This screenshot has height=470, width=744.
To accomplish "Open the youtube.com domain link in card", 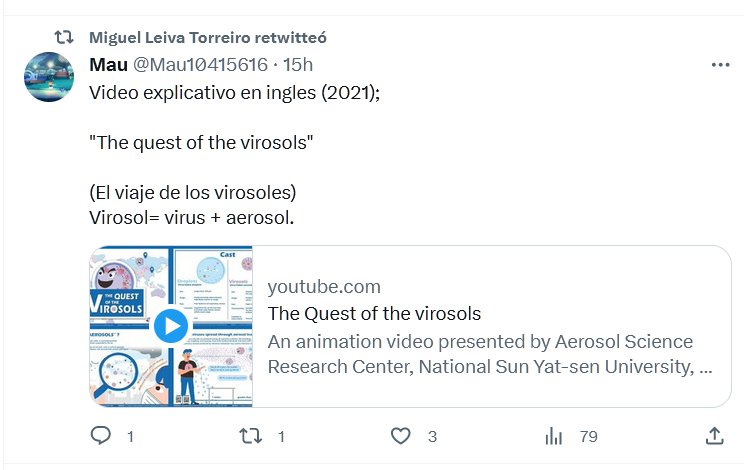I will click(324, 286).
